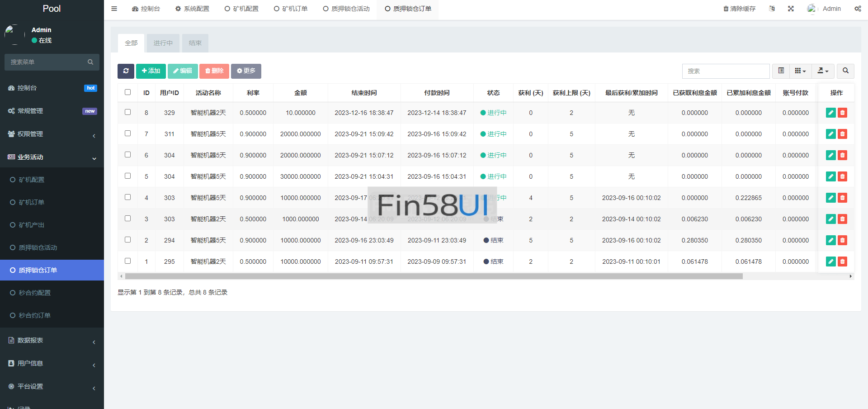Click the search magnifier icon button

(845, 71)
